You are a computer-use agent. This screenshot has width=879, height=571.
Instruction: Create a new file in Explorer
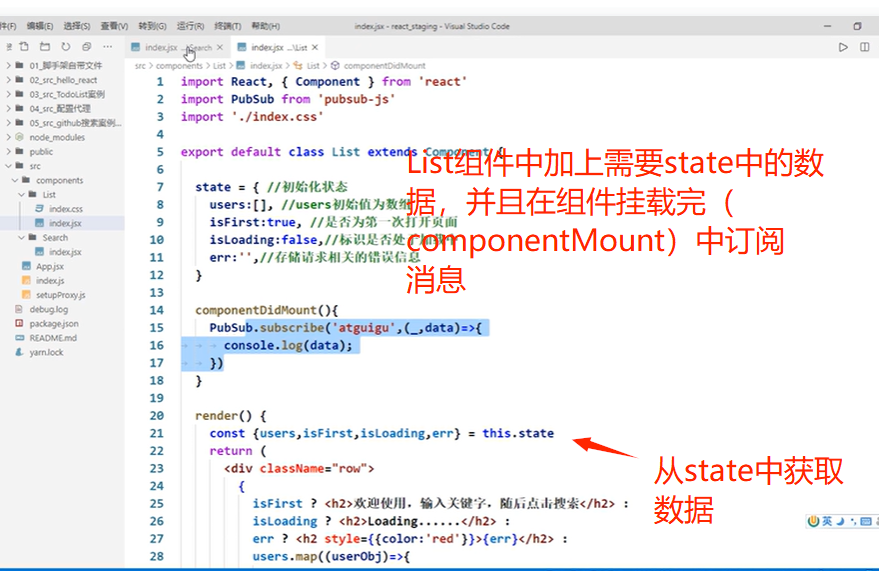click(x=24, y=47)
